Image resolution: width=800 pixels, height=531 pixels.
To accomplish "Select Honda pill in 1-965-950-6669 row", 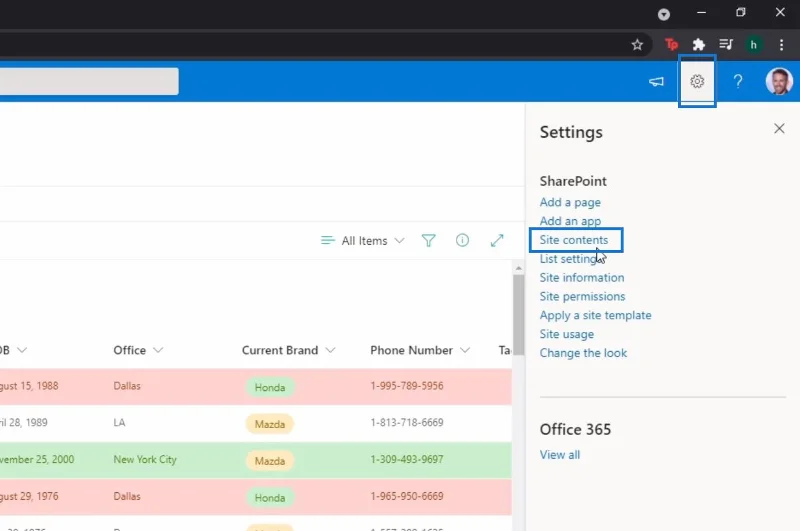I will pos(270,497).
